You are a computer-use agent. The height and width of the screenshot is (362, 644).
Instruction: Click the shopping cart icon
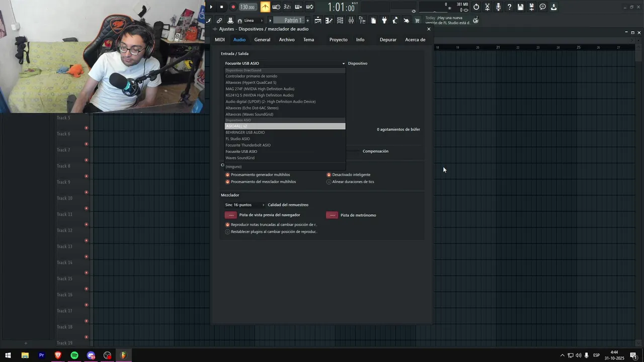pos(417,21)
